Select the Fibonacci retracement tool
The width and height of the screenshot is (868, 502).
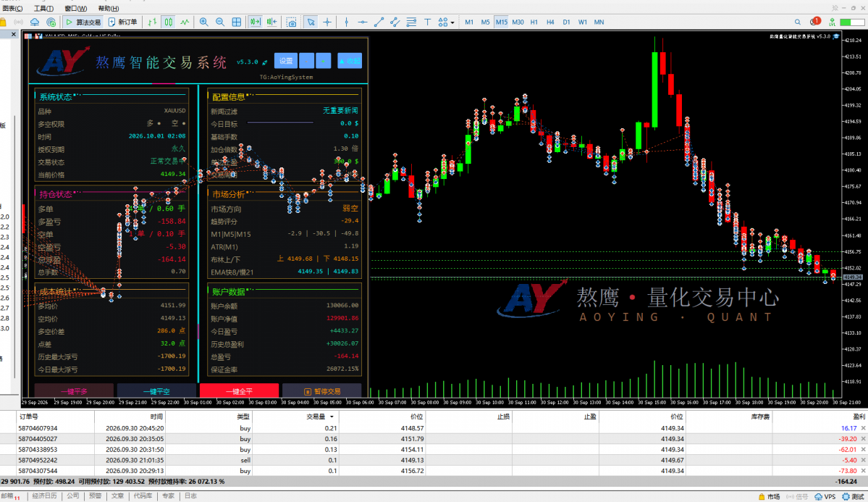click(x=411, y=22)
